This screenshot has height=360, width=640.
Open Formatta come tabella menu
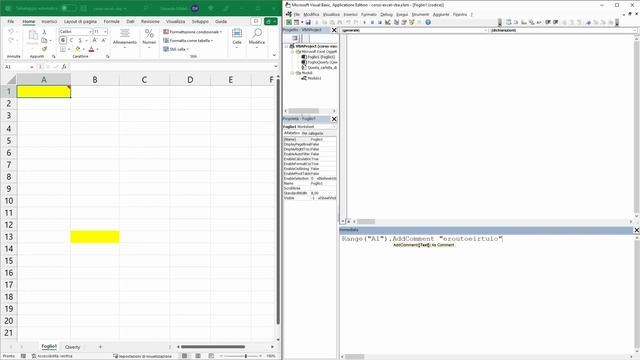tap(188, 40)
